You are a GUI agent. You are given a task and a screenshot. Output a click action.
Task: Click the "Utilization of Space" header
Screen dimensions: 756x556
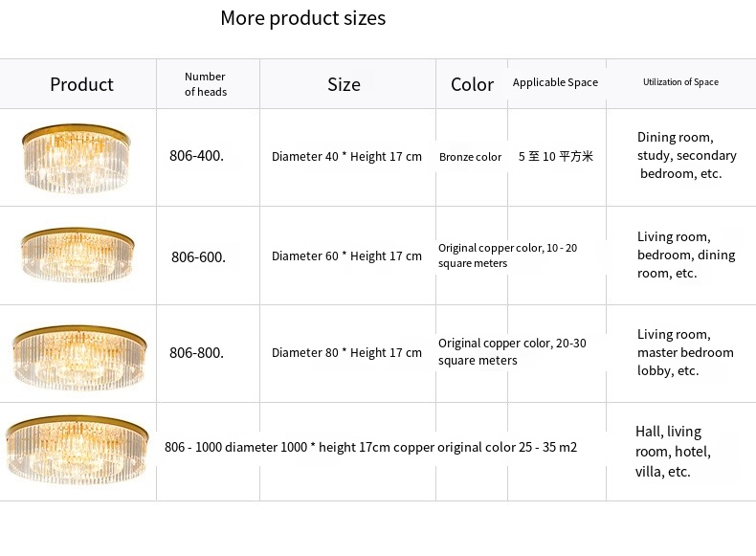[x=680, y=82]
